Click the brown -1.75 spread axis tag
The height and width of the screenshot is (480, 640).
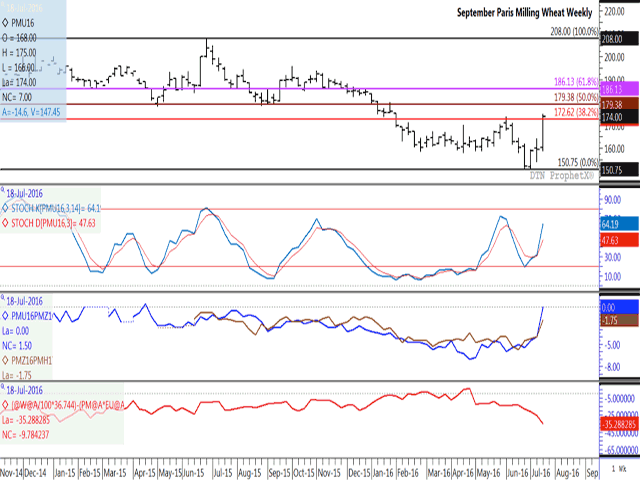pyautogui.click(x=620, y=320)
